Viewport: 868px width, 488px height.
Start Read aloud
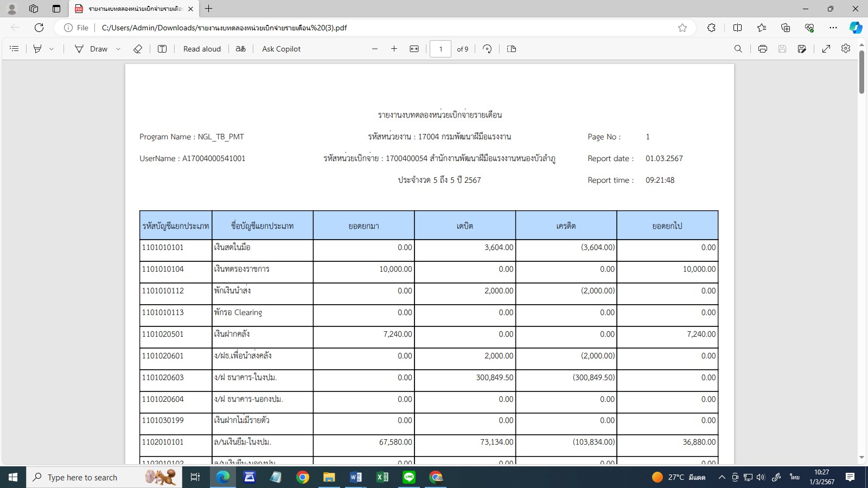(202, 49)
